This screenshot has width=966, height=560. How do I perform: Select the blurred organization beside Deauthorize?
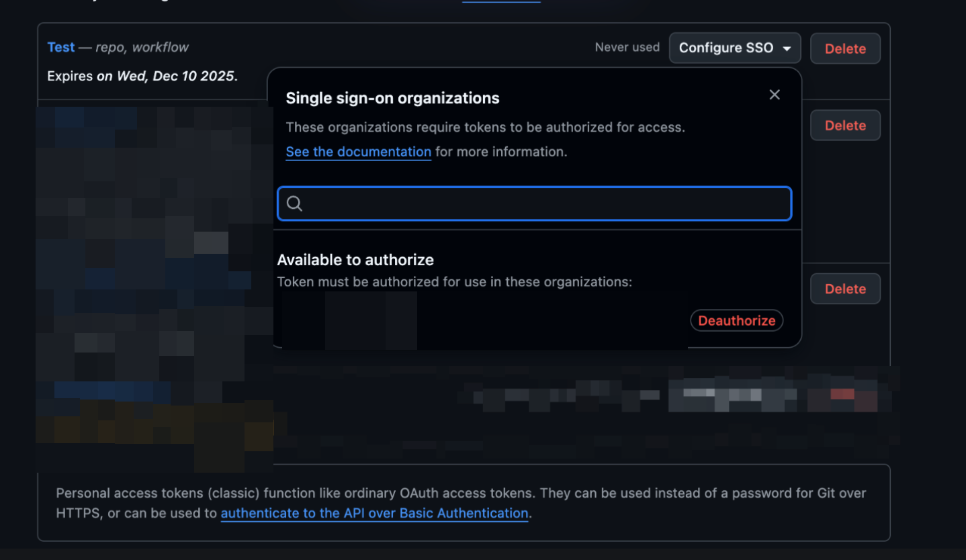[x=371, y=321]
